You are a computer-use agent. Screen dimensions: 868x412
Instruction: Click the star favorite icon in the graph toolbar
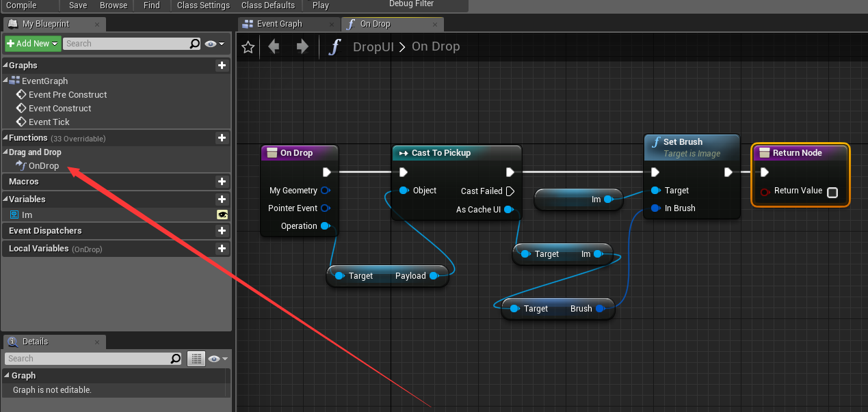pyautogui.click(x=248, y=46)
